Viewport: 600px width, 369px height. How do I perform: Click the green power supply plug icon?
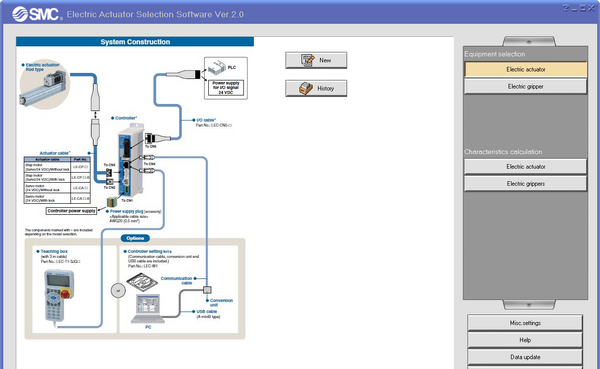pos(112,202)
